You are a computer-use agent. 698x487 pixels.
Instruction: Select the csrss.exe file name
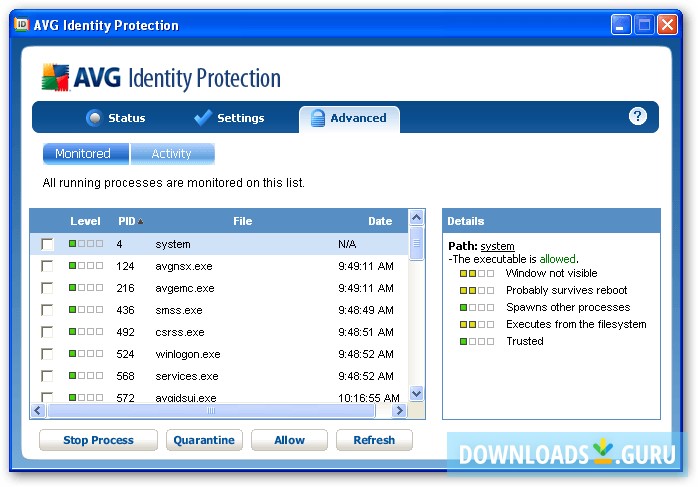tap(180, 332)
